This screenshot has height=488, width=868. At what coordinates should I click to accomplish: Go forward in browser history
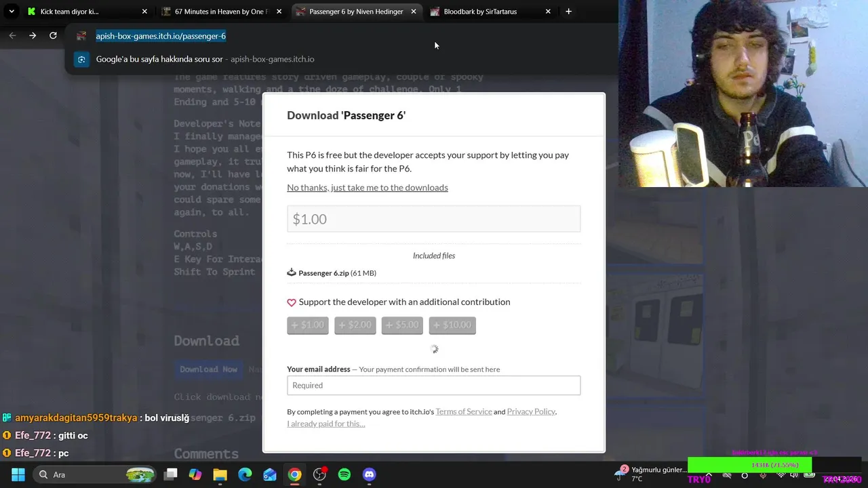pyautogui.click(x=33, y=35)
